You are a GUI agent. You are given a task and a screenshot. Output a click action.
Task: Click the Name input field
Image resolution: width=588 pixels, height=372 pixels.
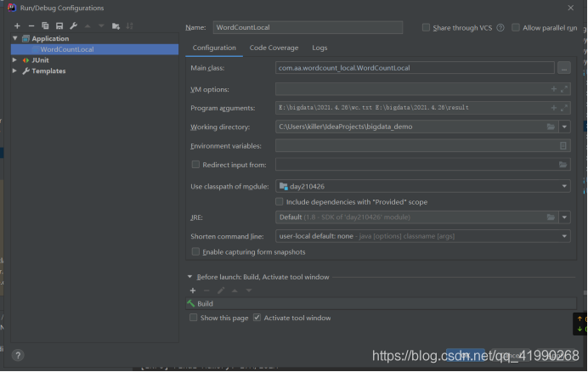click(x=308, y=27)
